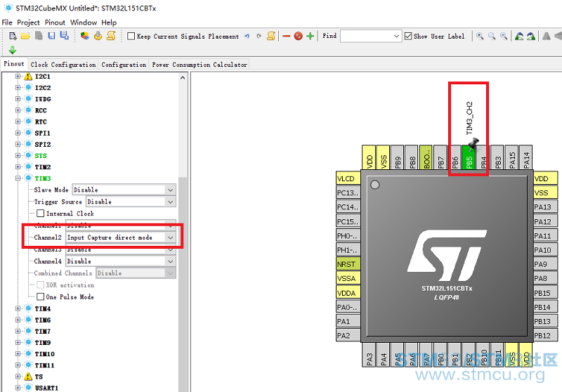
Task: Click the pushpin icon on pin PB5
Action: [473, 144]
